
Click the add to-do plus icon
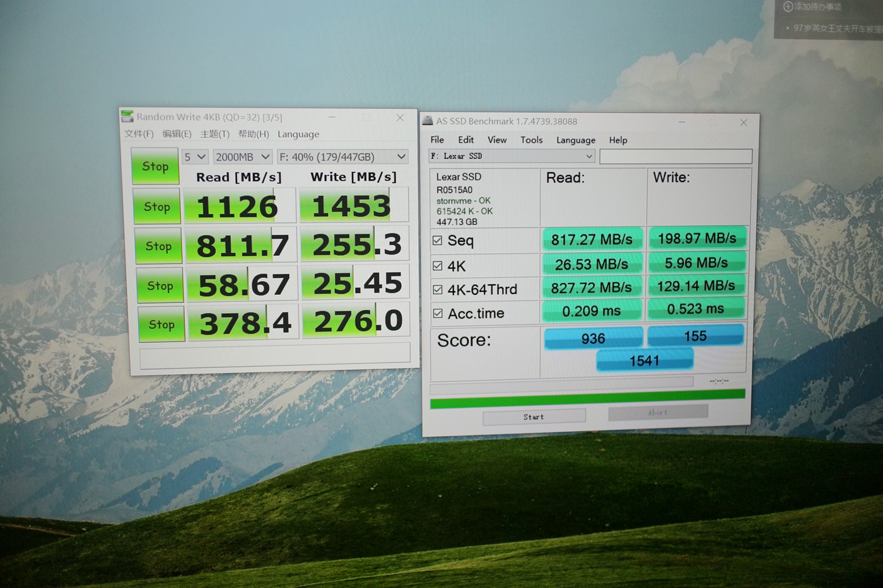pos(788,7)
